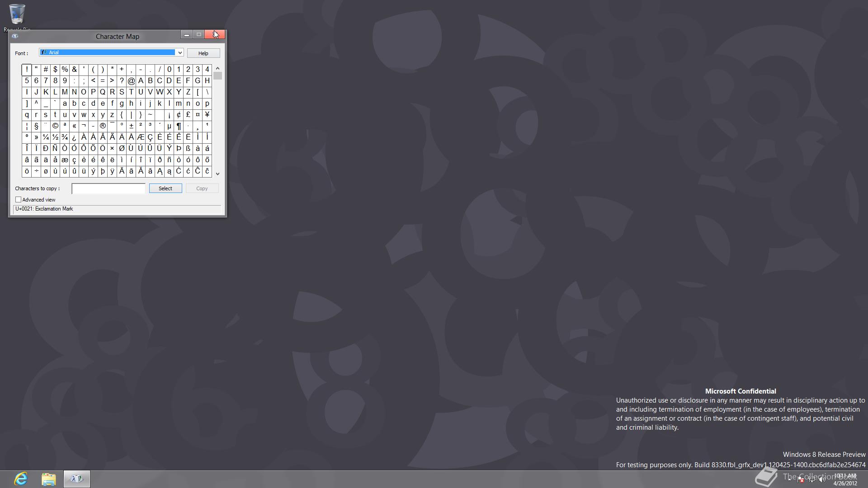The height and width of the screenshot is (488, 868).
Task: Select the plus-minus ± character
Action: tap(131, 126)
